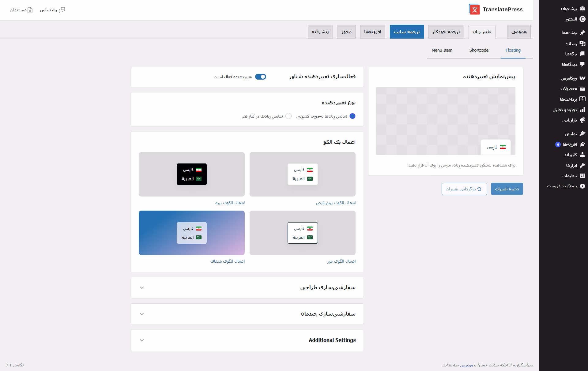
Task: Open the ووکامرس WooCommerce icon
Action: (582, 78)
